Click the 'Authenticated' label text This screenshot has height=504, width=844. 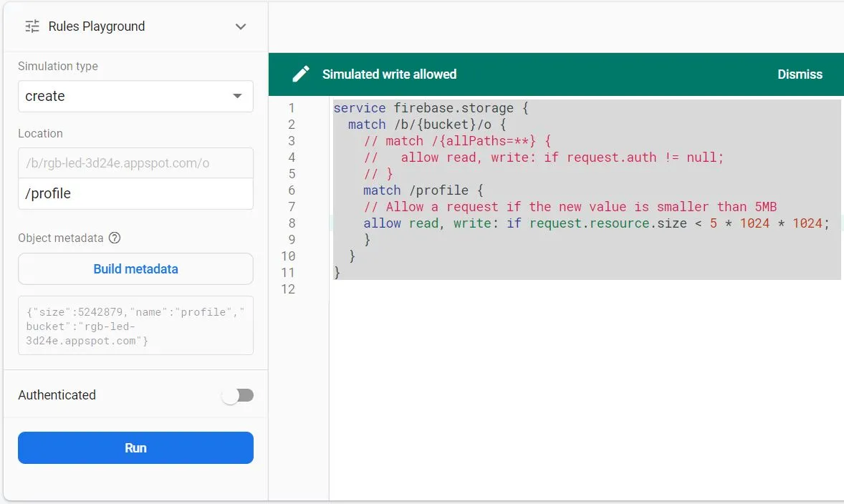tap(57, 394)
